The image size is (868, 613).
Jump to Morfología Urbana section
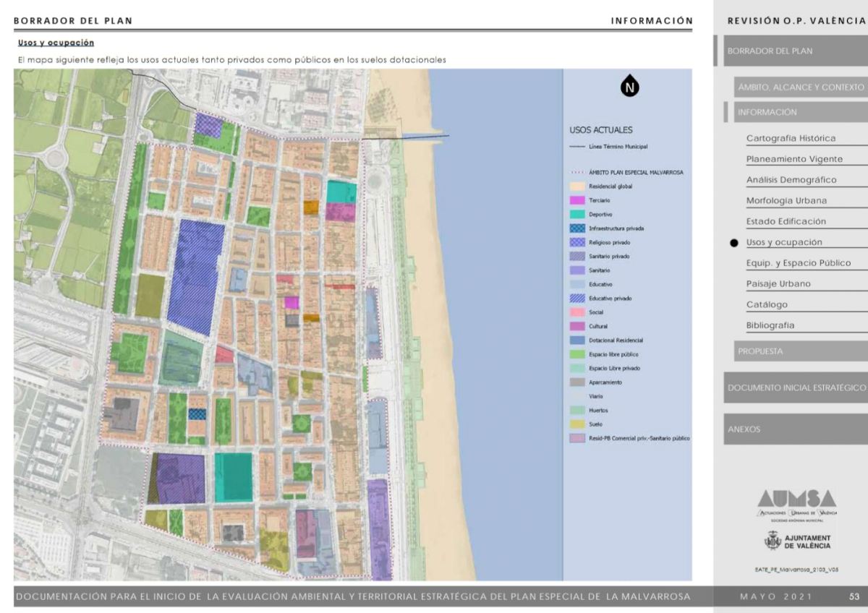coord(786,201)
